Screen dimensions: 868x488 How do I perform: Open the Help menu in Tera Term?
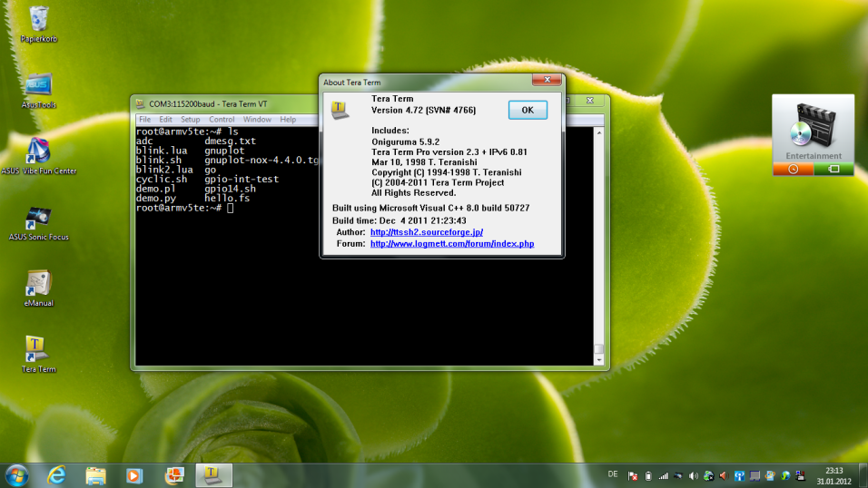(x=288, y=120)
